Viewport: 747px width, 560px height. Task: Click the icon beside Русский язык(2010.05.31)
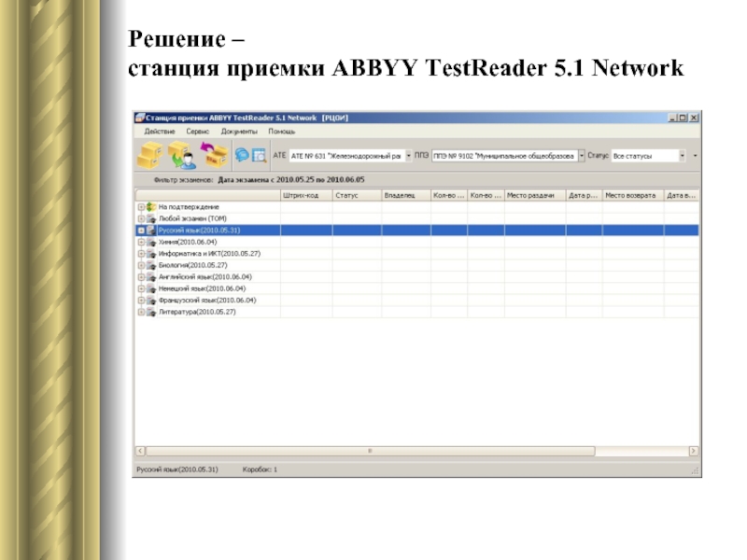151,231
